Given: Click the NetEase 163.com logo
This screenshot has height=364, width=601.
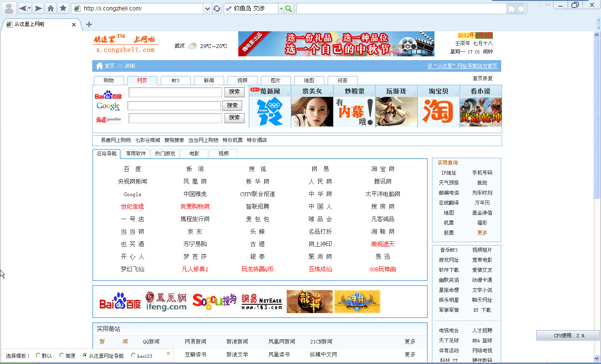Looking at the screenshot, I should pos(262,301).
